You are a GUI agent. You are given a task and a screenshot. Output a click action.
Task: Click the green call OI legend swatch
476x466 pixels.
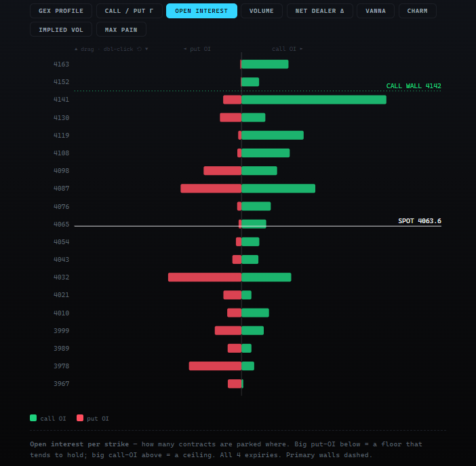[33, 418]
